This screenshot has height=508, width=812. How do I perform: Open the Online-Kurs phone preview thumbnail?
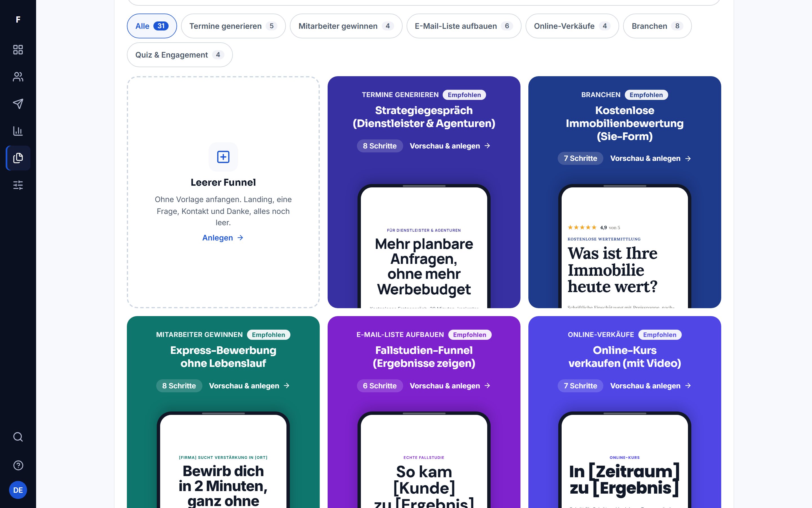pos(625,460)
